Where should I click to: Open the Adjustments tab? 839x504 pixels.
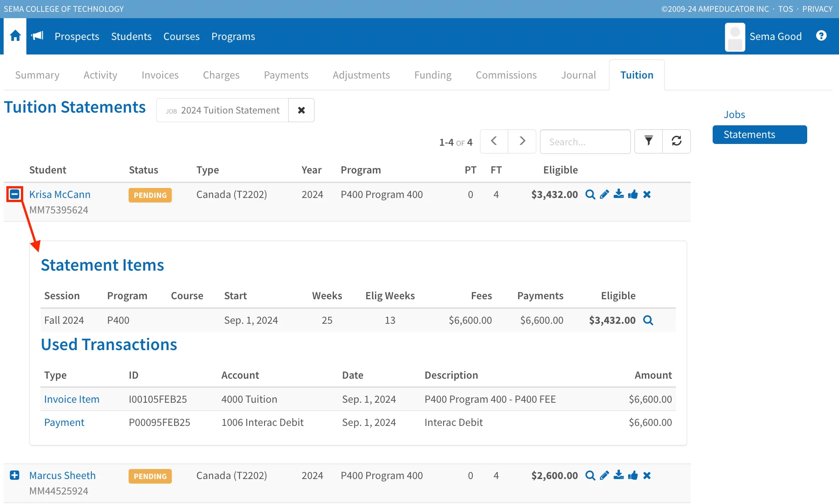[x=361, y=75]
